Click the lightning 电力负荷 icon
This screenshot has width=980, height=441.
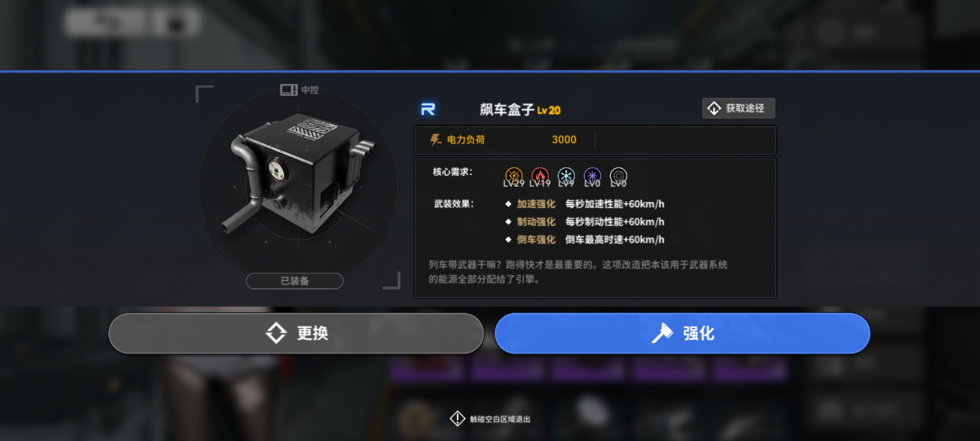(435, 140)
